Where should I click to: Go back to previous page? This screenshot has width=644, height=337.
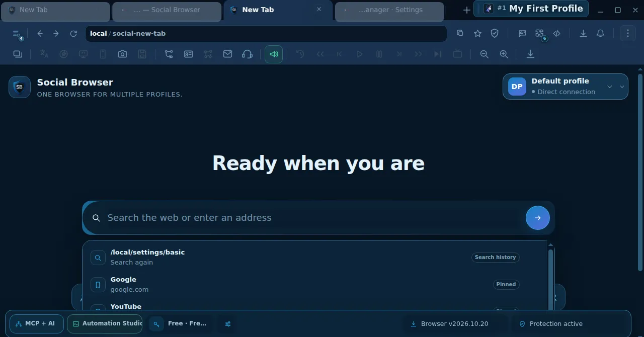point(40,34)
